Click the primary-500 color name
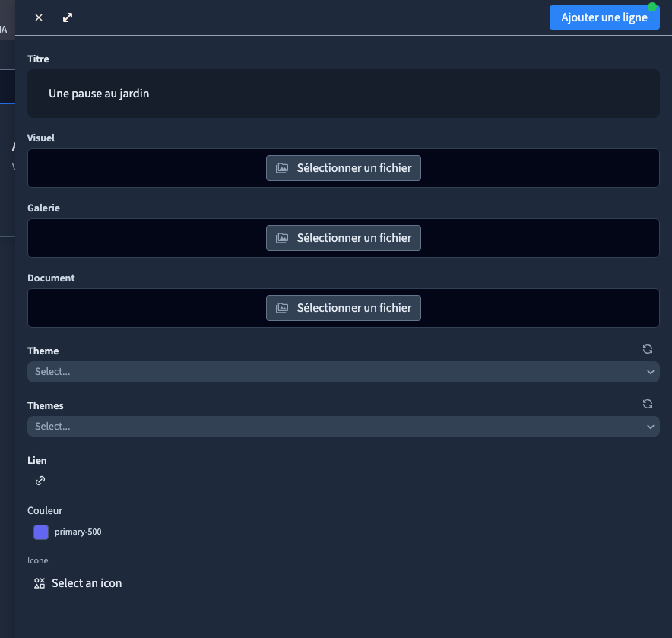 [x=78, y=532]
